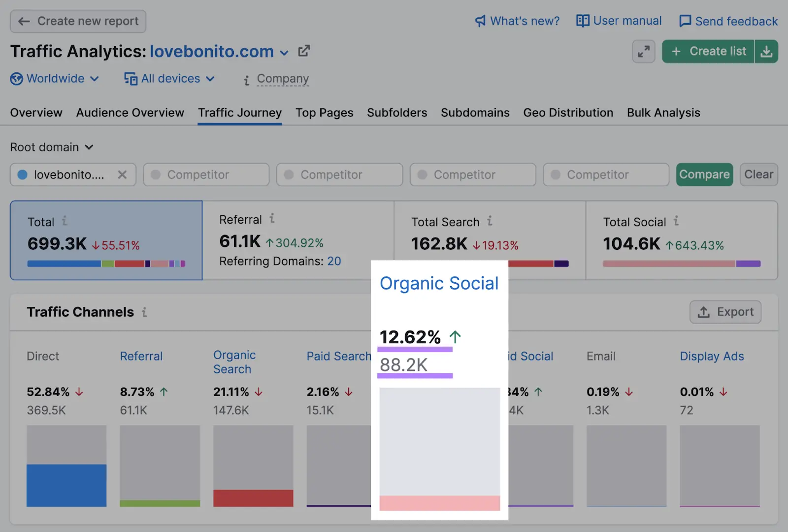Click the blue segment of the Total traffic bar
This screenshot has width=788, height=532.
63,264
